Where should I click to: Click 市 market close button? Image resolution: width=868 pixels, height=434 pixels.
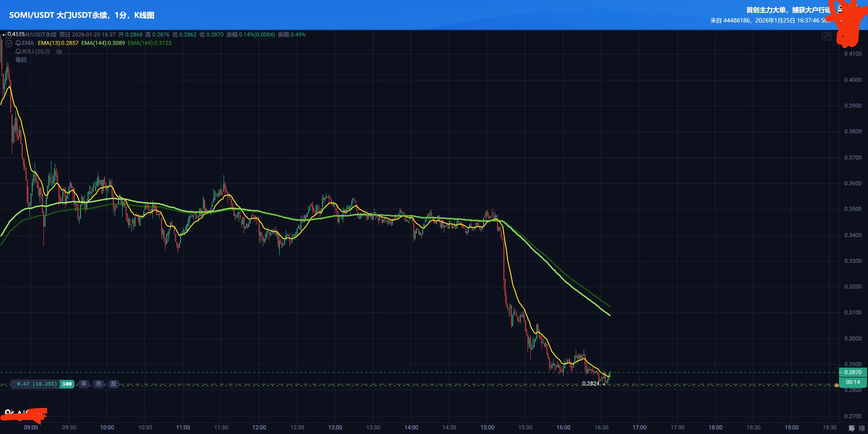pos(98,384)
